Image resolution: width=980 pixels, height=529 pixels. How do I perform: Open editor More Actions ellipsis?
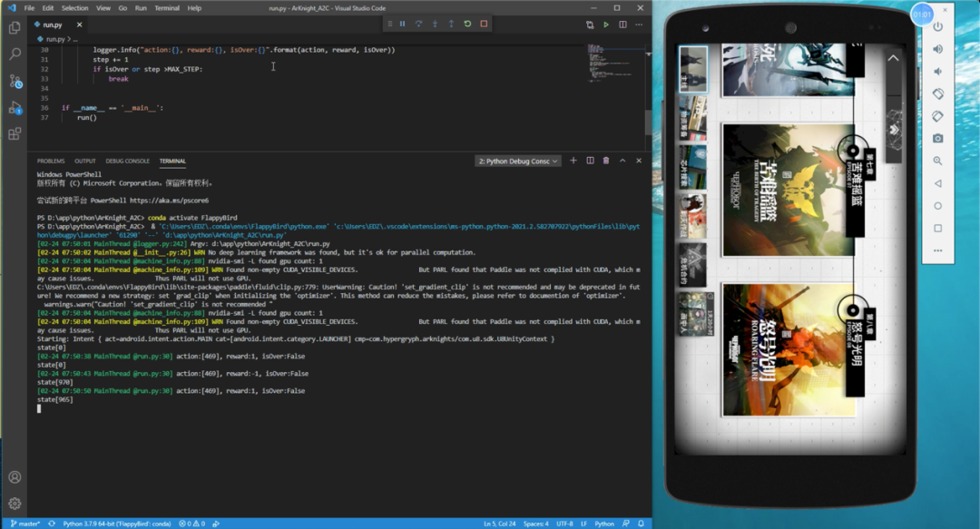point(639,24)
